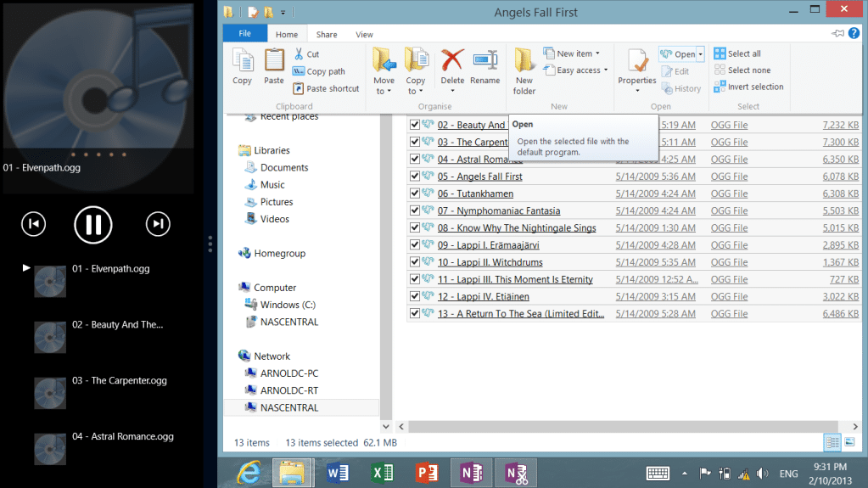Switch to the Home ribbon tab
The image size is (868, 488).
287,34
